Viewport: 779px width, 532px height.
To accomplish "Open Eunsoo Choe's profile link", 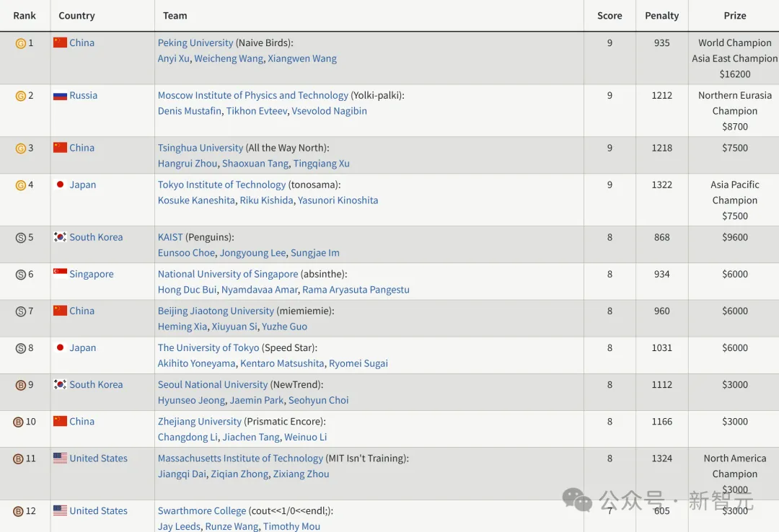I will 186,253.
